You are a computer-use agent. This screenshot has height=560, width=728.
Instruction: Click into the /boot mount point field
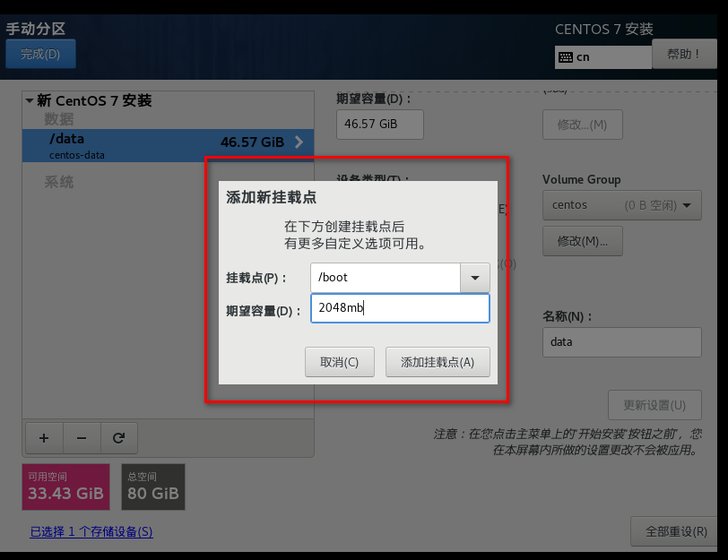click(386, 278)
